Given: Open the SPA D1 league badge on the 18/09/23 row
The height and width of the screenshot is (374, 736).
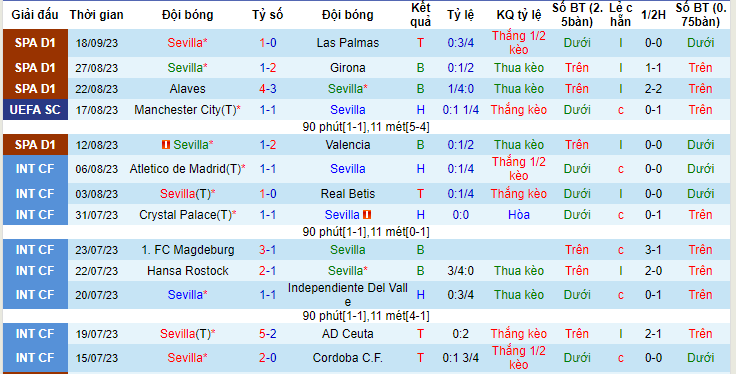Looking at the screenshot, I should [x=35, y=43].
